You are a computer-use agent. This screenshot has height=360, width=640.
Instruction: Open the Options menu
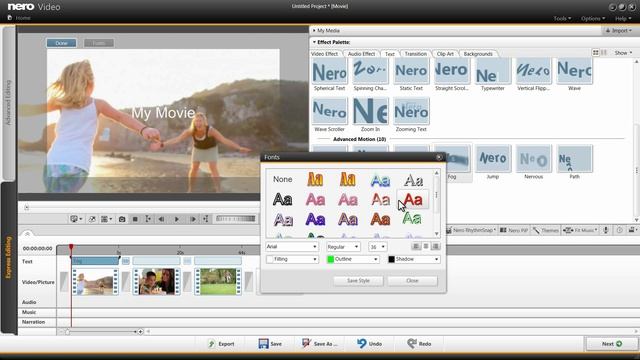(593, 18)
